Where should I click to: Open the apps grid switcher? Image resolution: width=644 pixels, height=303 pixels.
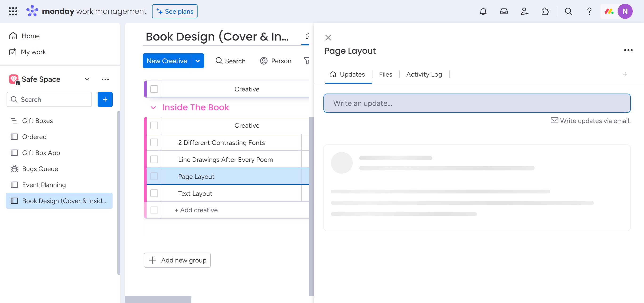[x=13, y=11]
